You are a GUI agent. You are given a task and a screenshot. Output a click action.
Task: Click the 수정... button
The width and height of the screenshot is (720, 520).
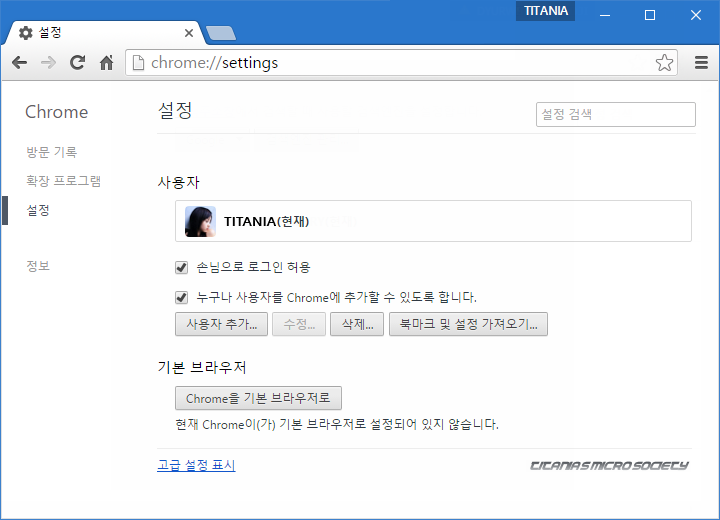[299, 324]
